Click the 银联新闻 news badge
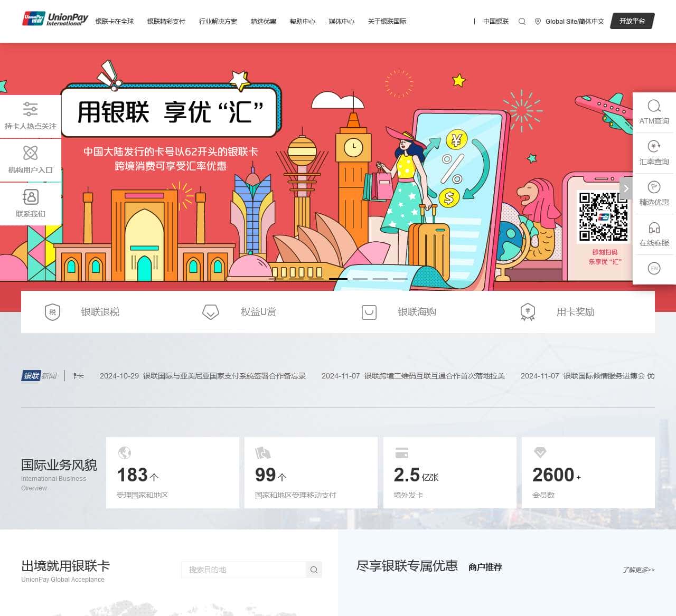Viewport: 676px width, 616px height. click(39, 376)
